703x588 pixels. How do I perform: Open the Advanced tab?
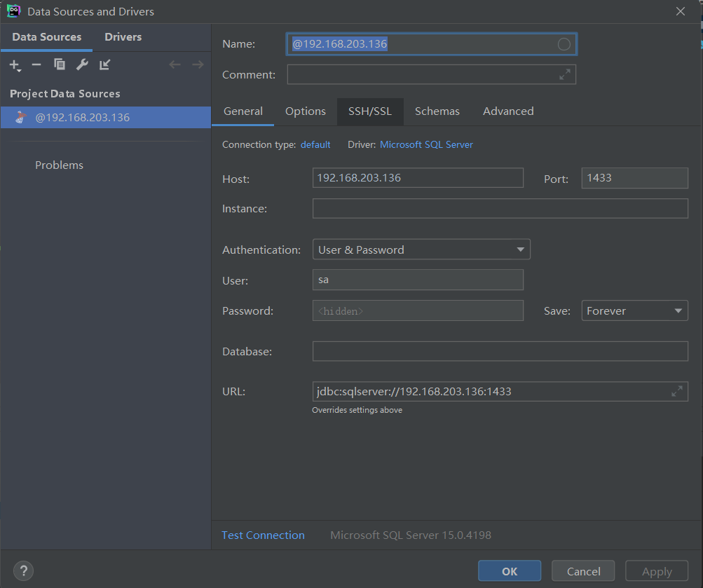(508, 111)
